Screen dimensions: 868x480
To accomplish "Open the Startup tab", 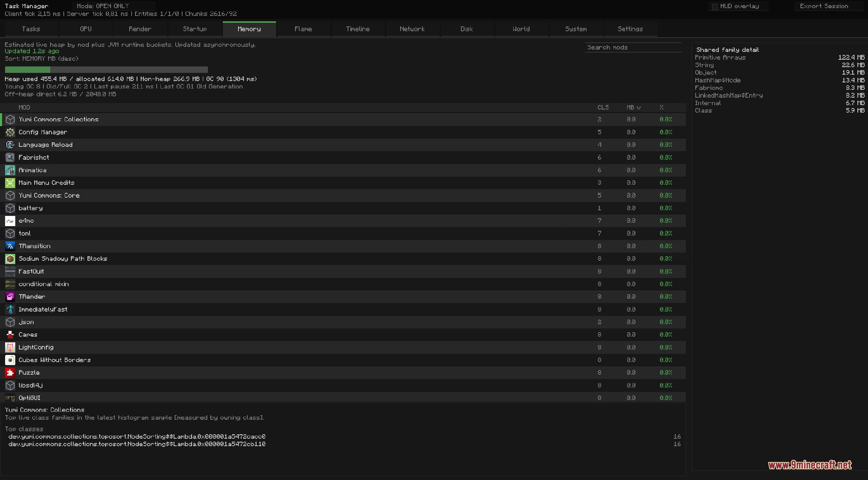I will tap(195, 29).
